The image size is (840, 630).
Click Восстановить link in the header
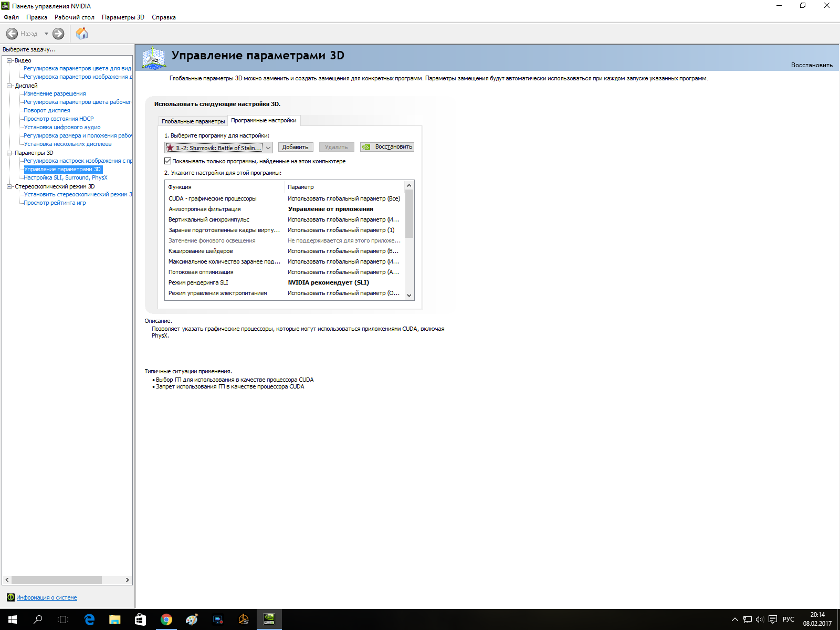pyautogui.click(x=812, y=65)
